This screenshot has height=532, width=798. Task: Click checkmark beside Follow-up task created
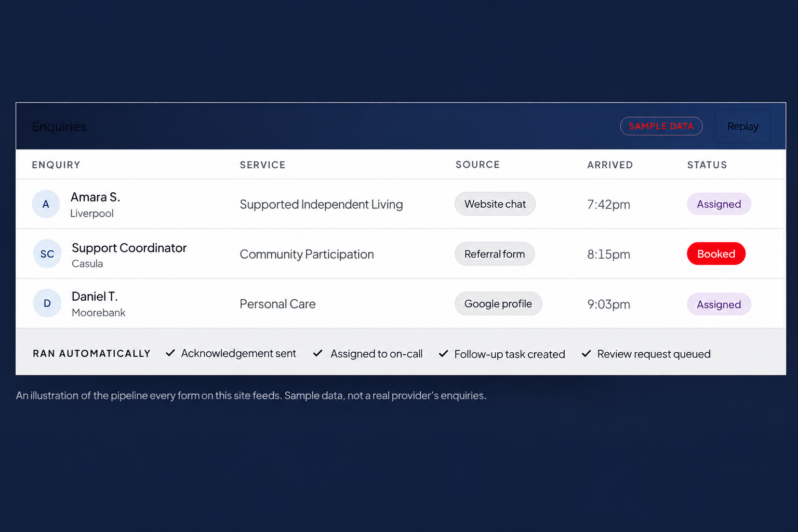pyautogui.click(x=444, y=354)
